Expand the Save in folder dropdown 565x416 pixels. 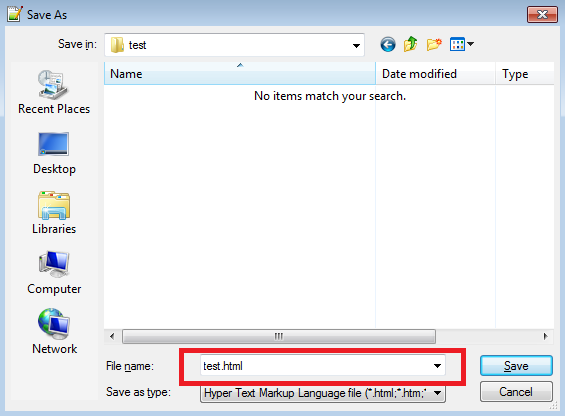click(356, 45)
